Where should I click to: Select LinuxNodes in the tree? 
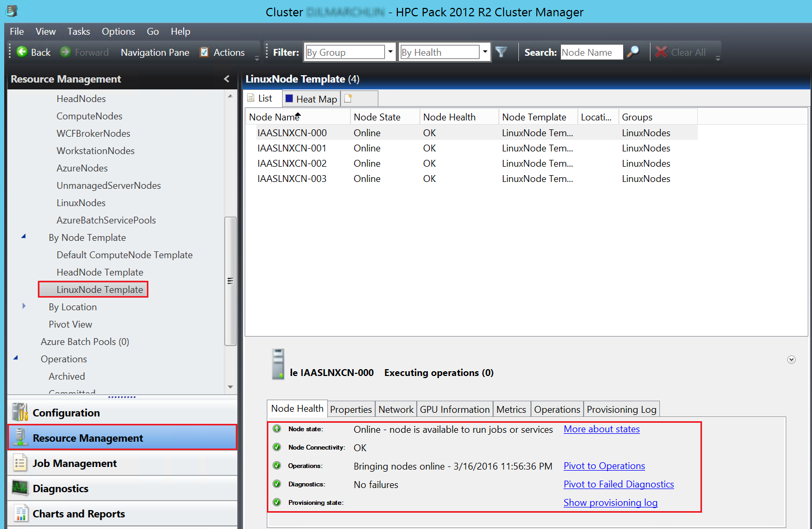click(81, 203)
